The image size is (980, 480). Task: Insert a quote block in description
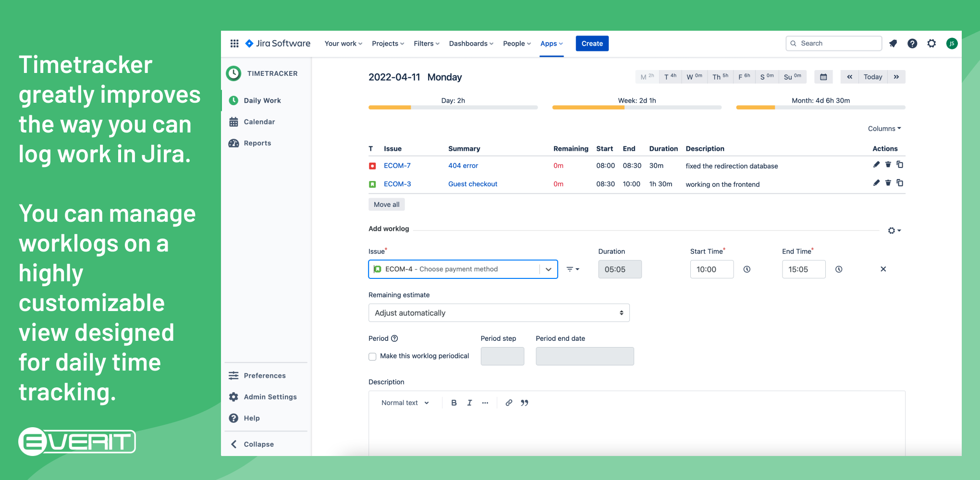525,403
